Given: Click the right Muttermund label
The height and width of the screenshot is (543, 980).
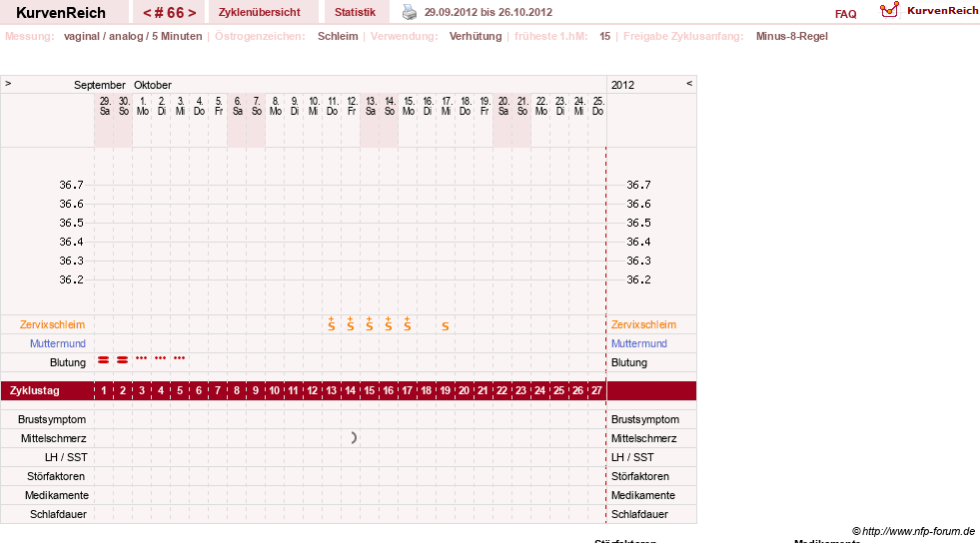Looking at the screenshot, I should click(638, 343).
